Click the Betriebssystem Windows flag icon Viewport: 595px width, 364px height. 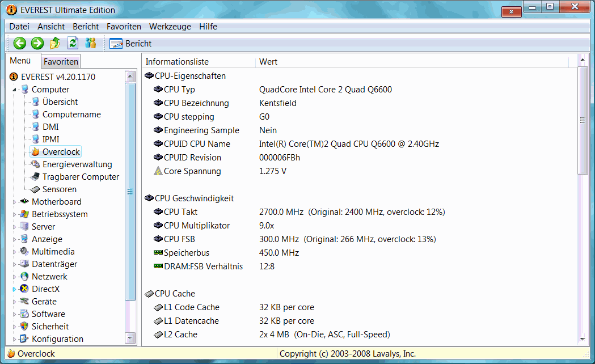[x=24, y=214]
